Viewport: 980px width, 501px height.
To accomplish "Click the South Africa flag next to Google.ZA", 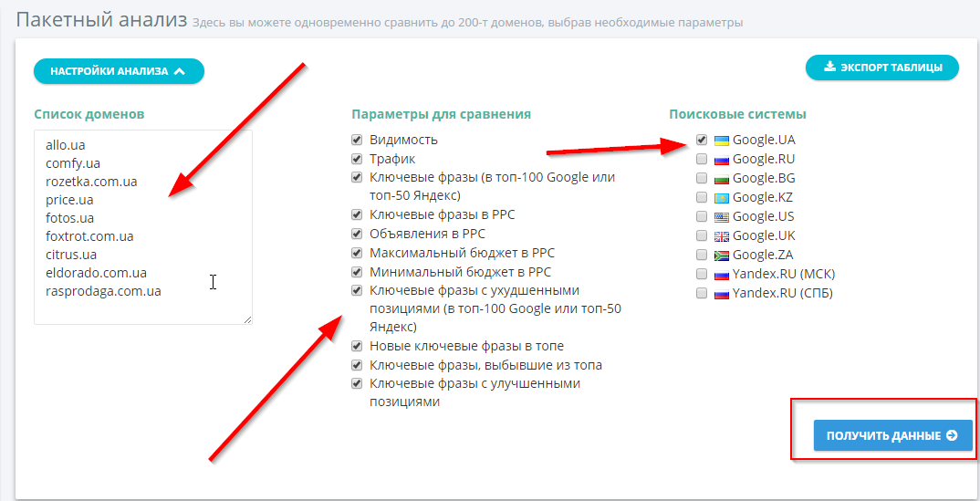I will (722, 256).
